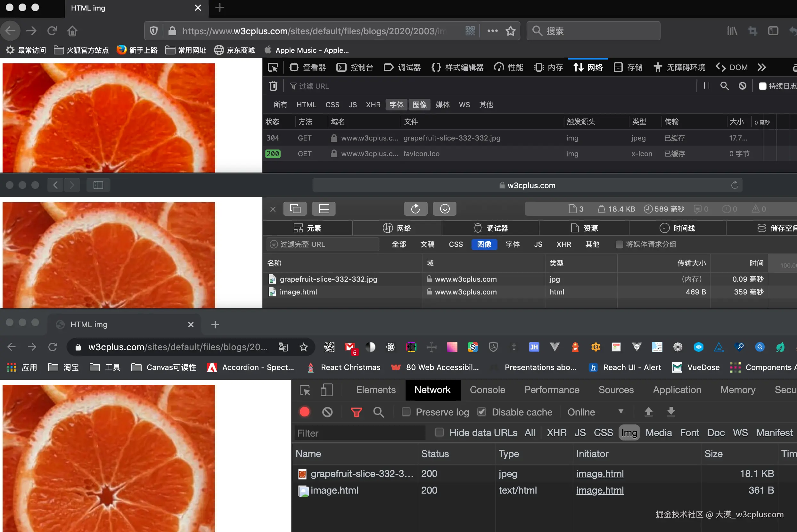Click Firefox element picker icon
This screenshot has width=797, height=532.
tap(273, 67)
